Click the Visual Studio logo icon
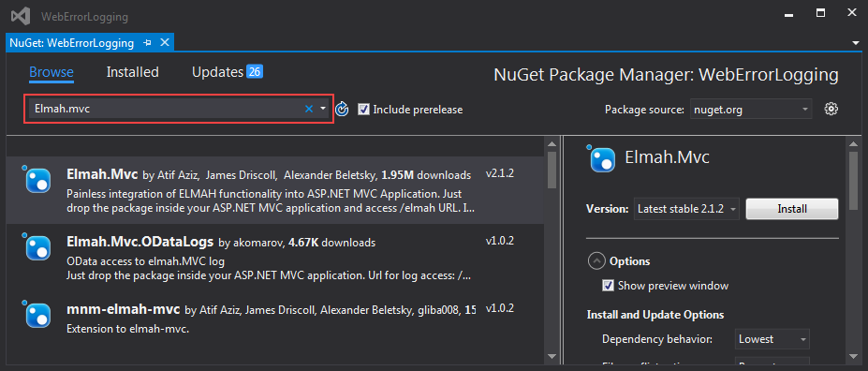Screen dimensions: 868x371 click(x=21, y=17)
